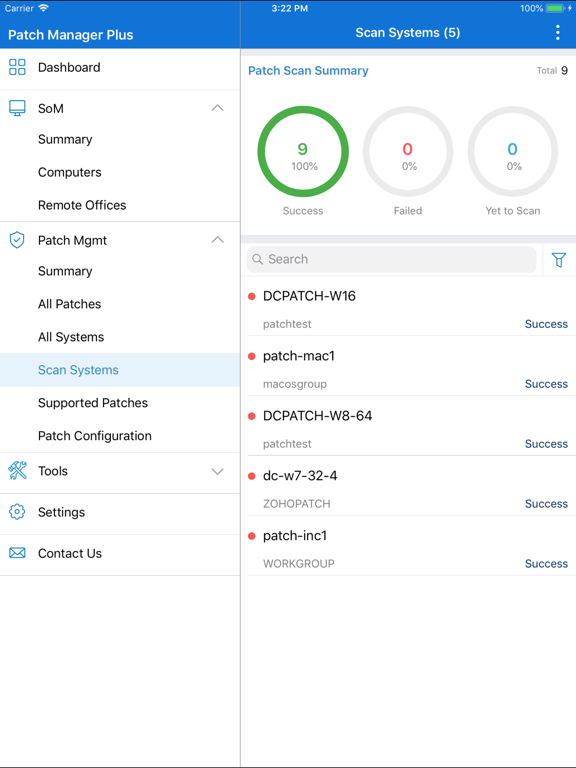Click the Total 9 count
The height and width of the screenshot is (768, 576).
click(x=552, y=71)
